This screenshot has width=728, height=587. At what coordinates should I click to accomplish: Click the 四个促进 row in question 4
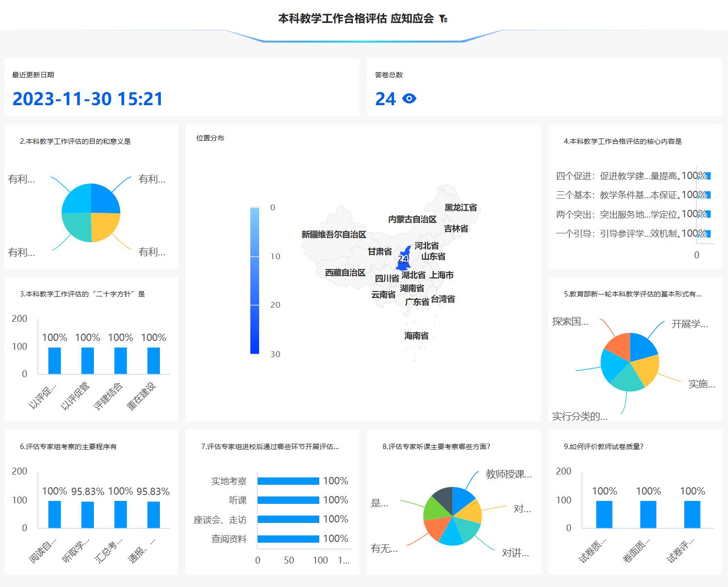(631, 176)
